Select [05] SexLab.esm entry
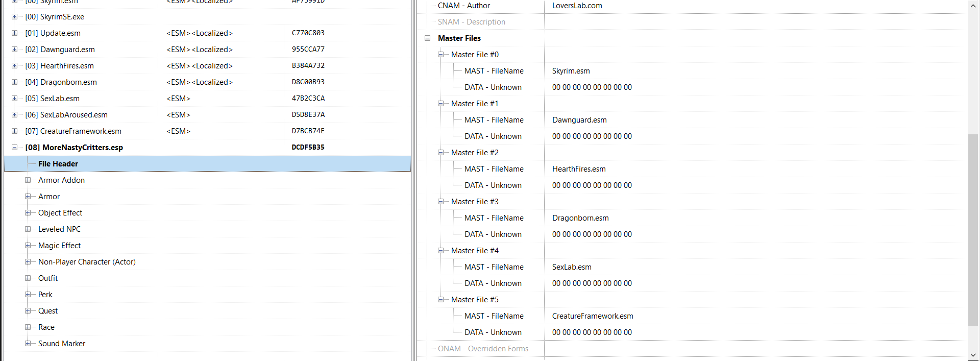This screenshot has height=361, width=980. (x=52, y=99)
